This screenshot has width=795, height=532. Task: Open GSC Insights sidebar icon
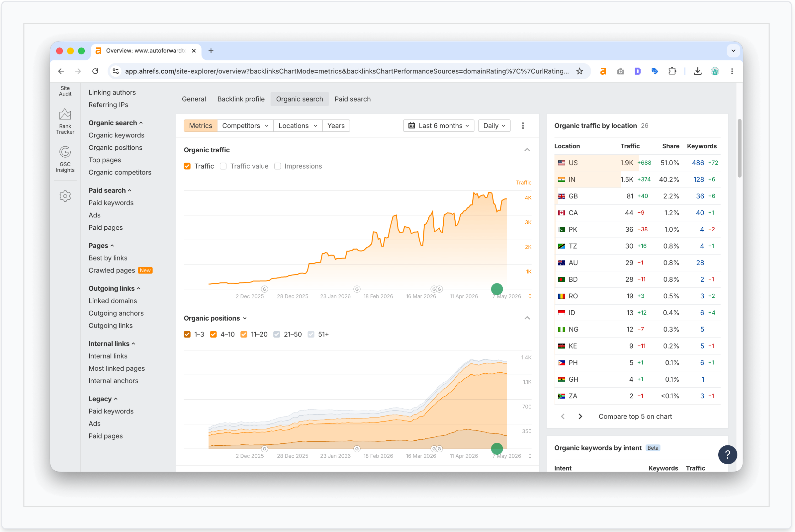click(x=65, y=159)
